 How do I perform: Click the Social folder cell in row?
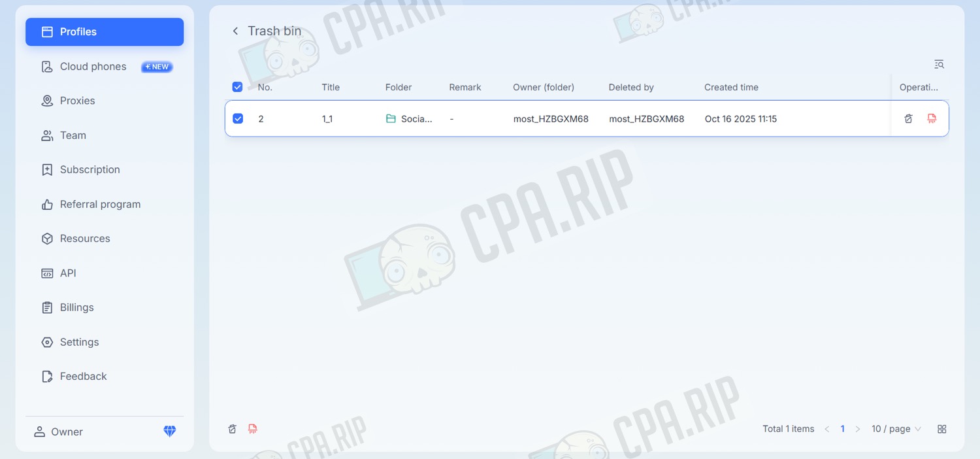(410, 119)
